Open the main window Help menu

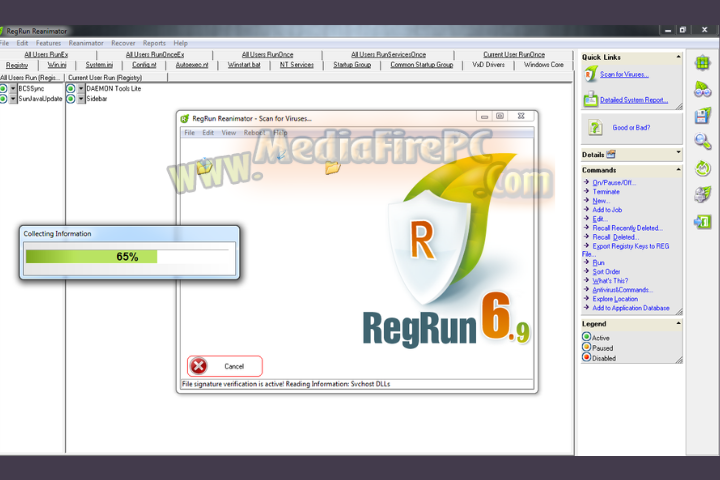(x=180, y=43)
